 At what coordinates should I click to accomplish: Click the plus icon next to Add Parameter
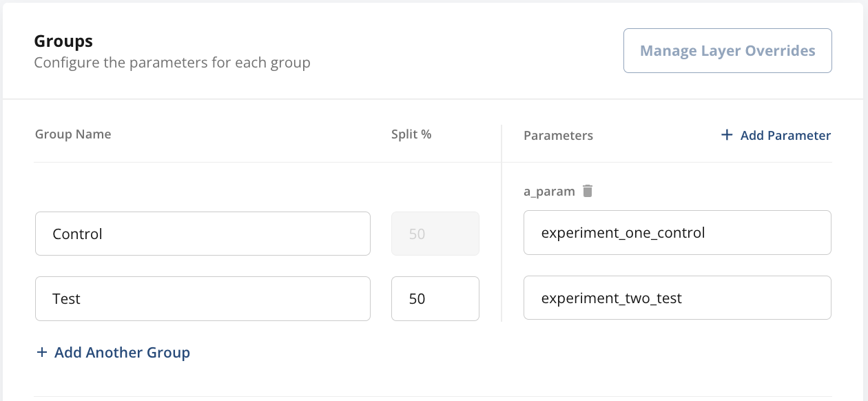pos(726,135)
